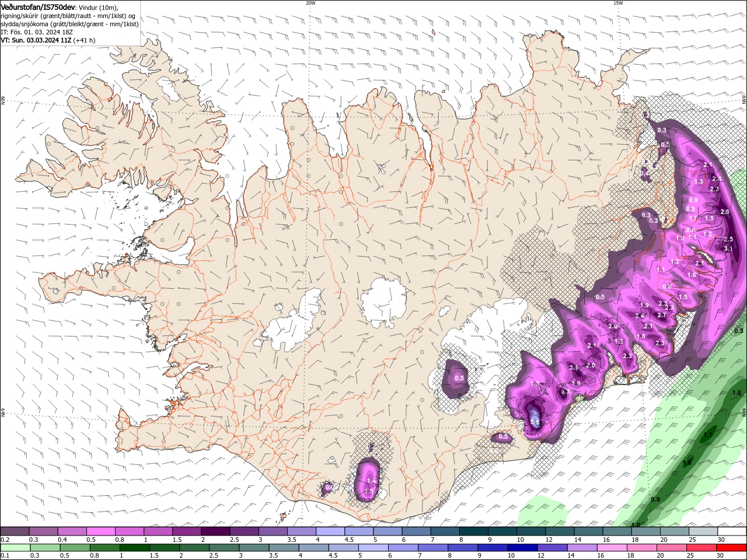The width and height of the screenshot is (747, 560).
Task: Click the 1.4 value in the southern snow patch
Action: click(x=372, y=481)
